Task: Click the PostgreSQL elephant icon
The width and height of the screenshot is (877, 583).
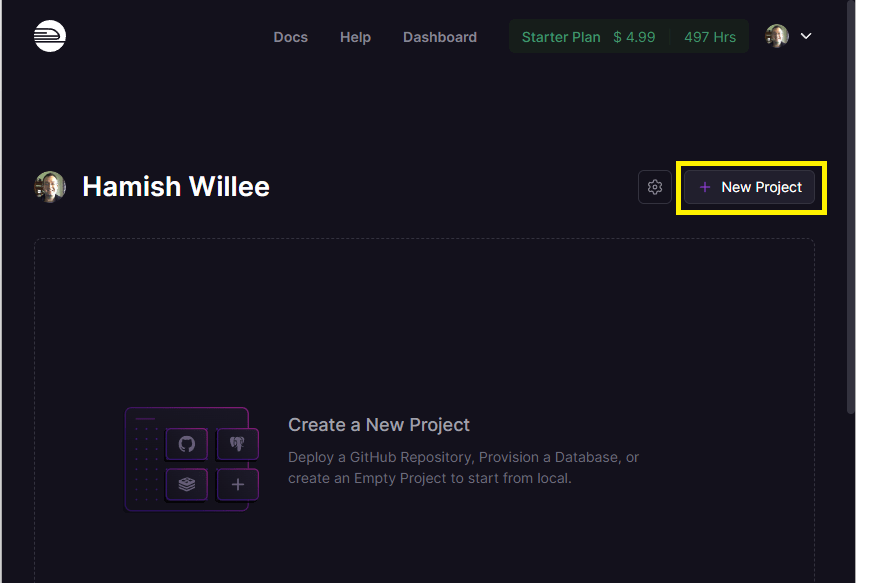Action: click(x=237, y=444)
